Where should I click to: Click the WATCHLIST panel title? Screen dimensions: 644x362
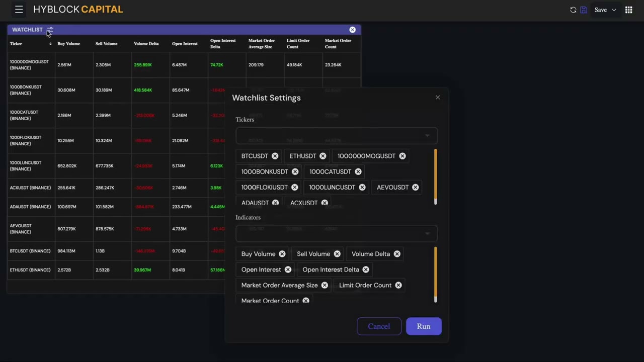coord(27,30)
